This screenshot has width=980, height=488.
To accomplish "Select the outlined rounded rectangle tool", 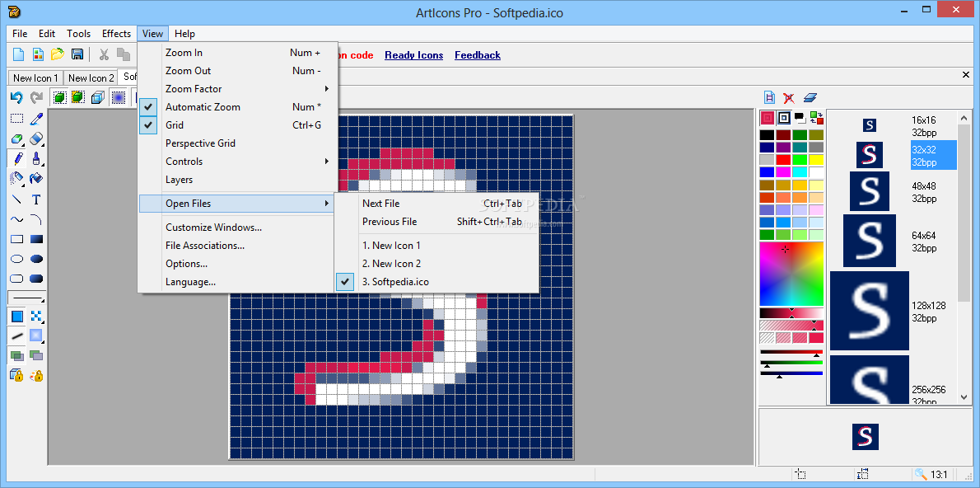I will pos(16,279).
